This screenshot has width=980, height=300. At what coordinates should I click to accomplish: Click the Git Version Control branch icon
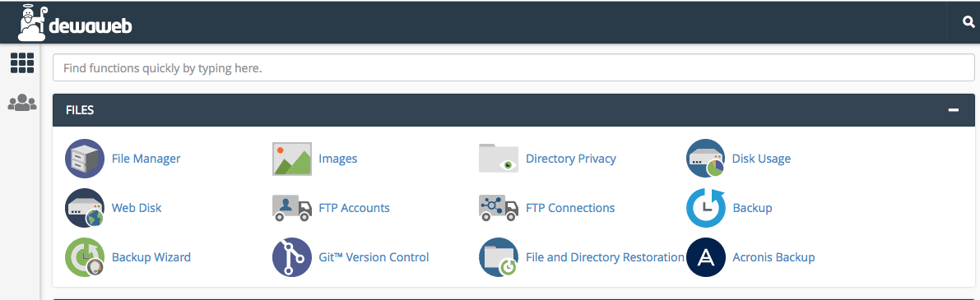[x=292, y=257]
